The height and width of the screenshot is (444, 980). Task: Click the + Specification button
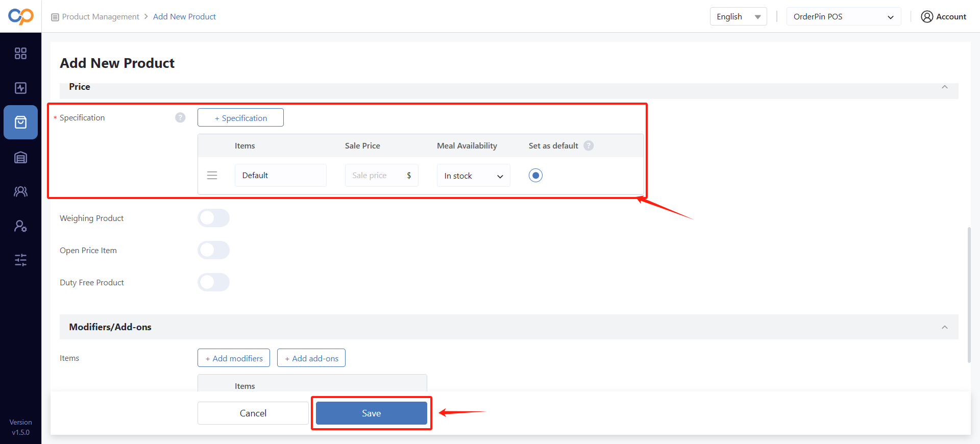[x=240, y=117]
